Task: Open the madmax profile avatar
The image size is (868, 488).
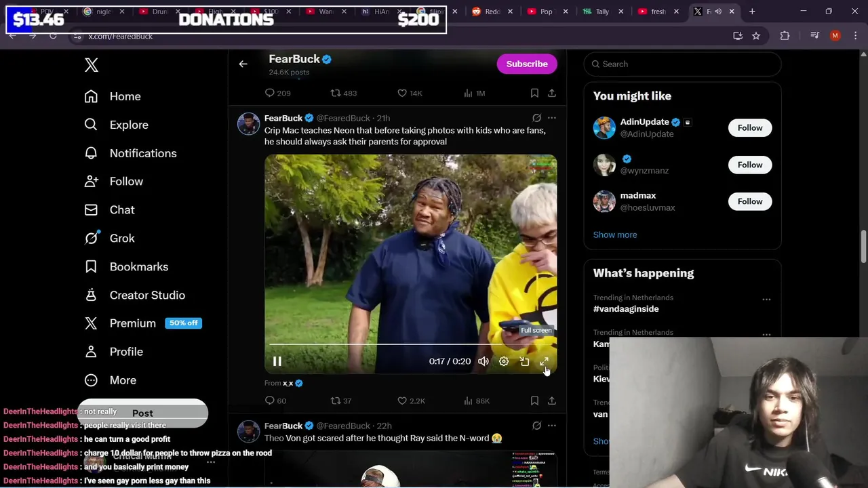Action: click(604, 201)
